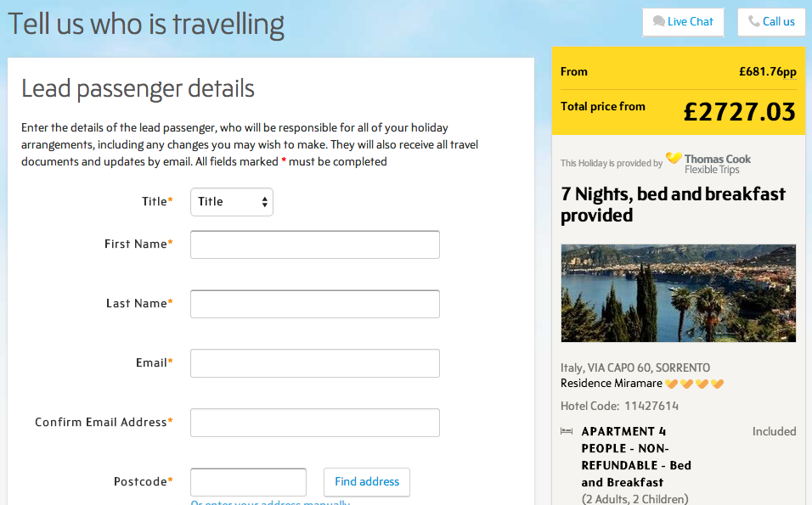The width and height of the screenshot is (812, 505).
Task: Click the £681.76pp price text
Action: (x=768, y=72)
